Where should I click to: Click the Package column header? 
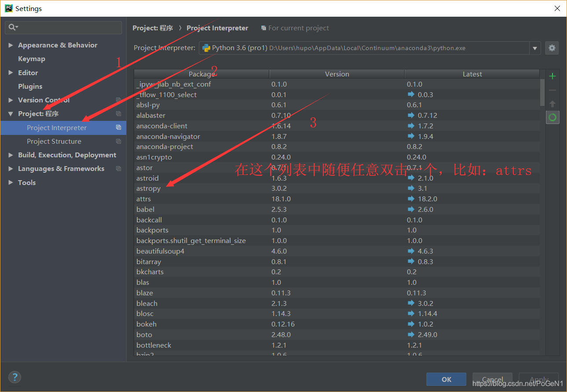coord(201,74)
